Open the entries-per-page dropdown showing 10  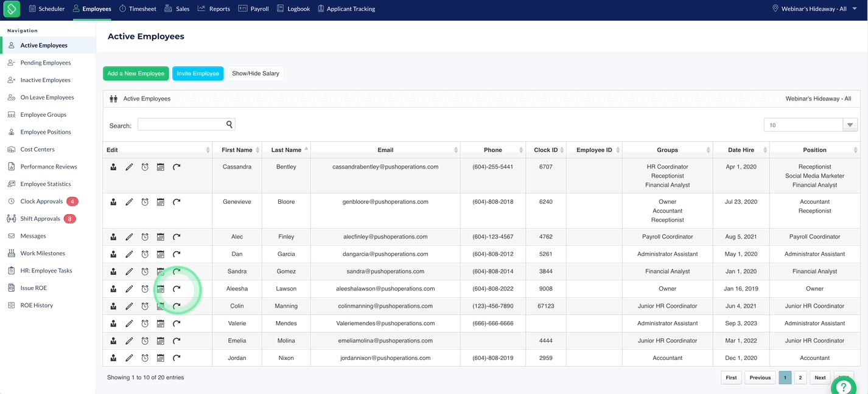pos(811,125)
